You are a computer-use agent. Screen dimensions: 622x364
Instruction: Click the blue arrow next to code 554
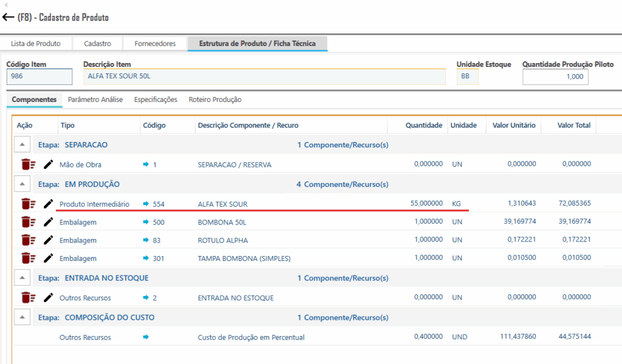click(146, 204)
